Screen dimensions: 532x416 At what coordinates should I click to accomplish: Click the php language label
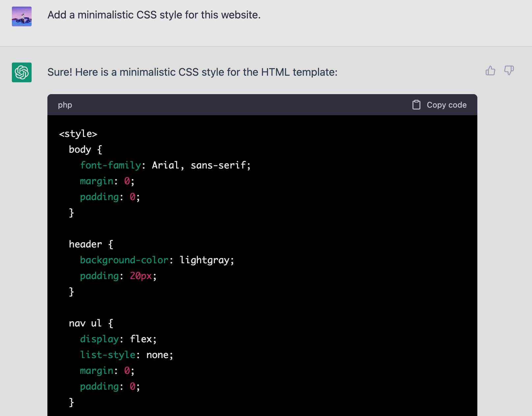click(65, 105)
